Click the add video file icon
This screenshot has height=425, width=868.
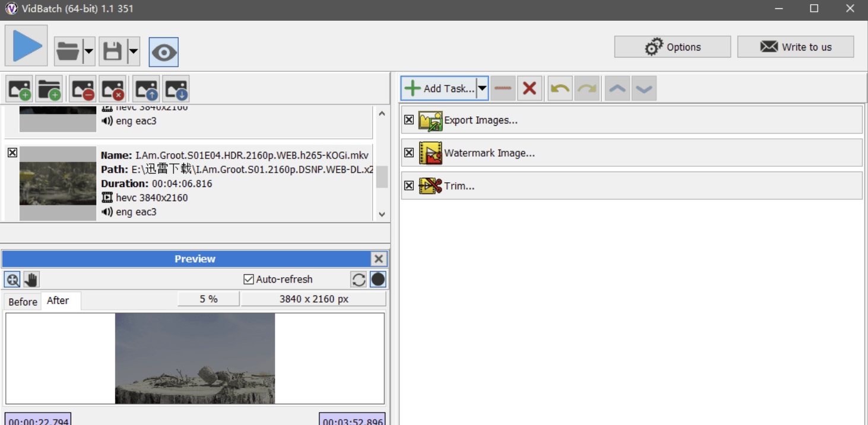(x=20, y=89)
